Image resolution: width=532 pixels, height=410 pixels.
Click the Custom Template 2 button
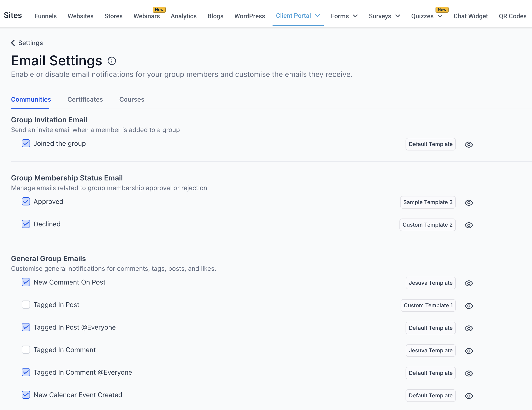click(x=427, y=225)
